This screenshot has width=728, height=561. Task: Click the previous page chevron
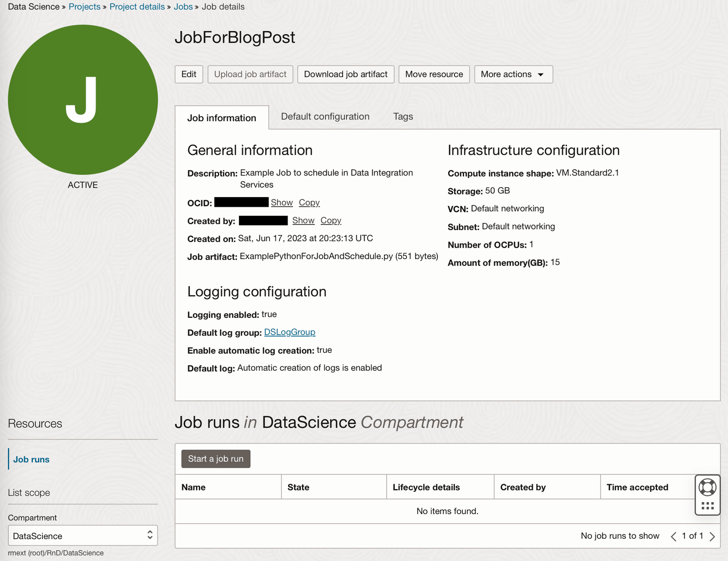pyautogui.click(x=673, y=536)
